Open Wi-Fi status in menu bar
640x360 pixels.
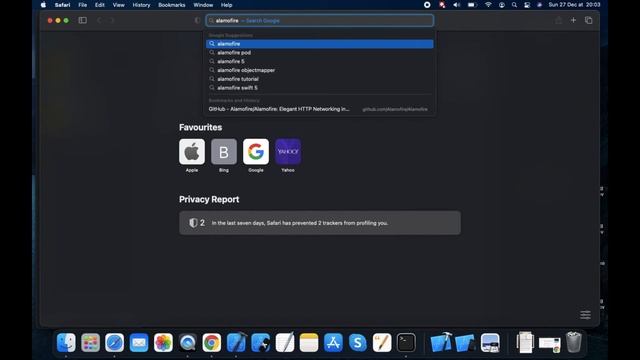pos(488,5)
